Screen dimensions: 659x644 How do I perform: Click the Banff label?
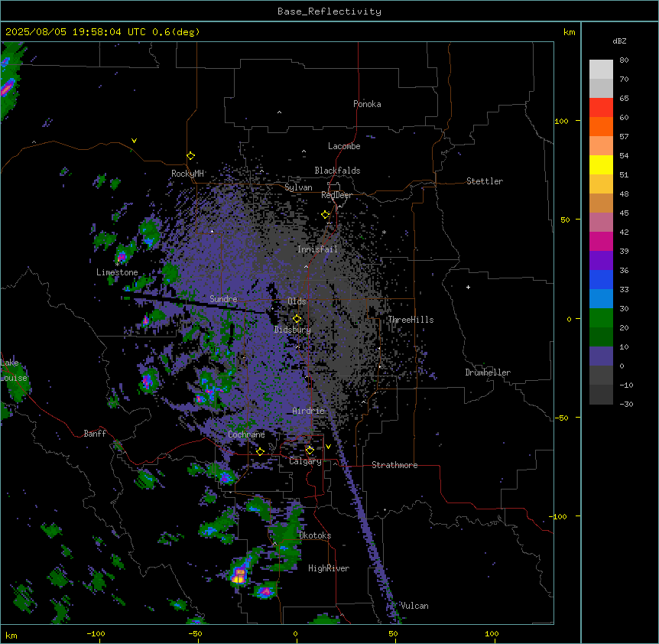[x=95, y=434]
